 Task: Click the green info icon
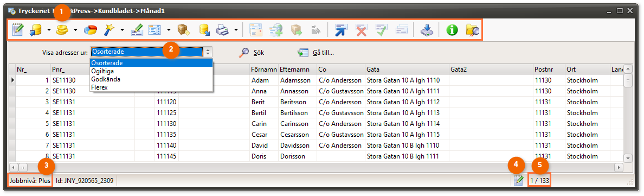coord(452,30)
